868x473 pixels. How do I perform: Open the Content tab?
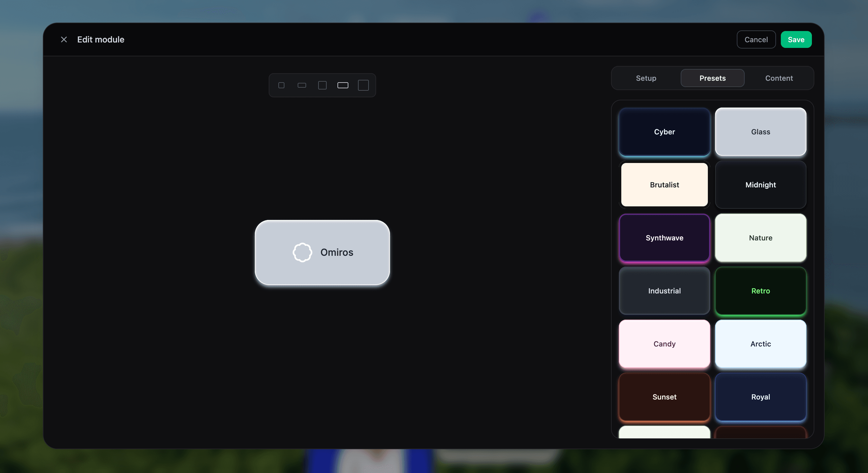(x=779, y=78)
